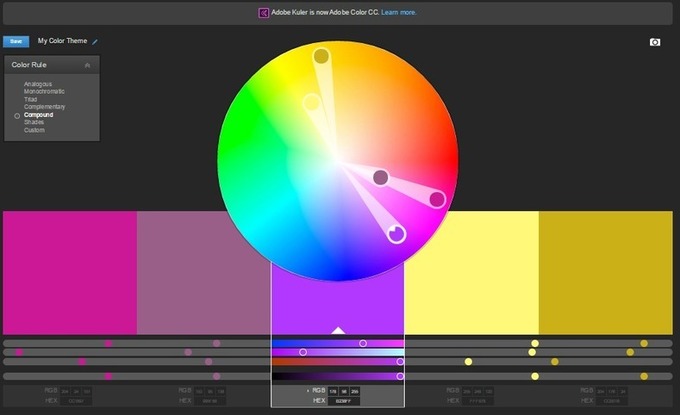680x415 pixels.
Task: Collapse the Color Rule panel
Action: coord(88,65)
